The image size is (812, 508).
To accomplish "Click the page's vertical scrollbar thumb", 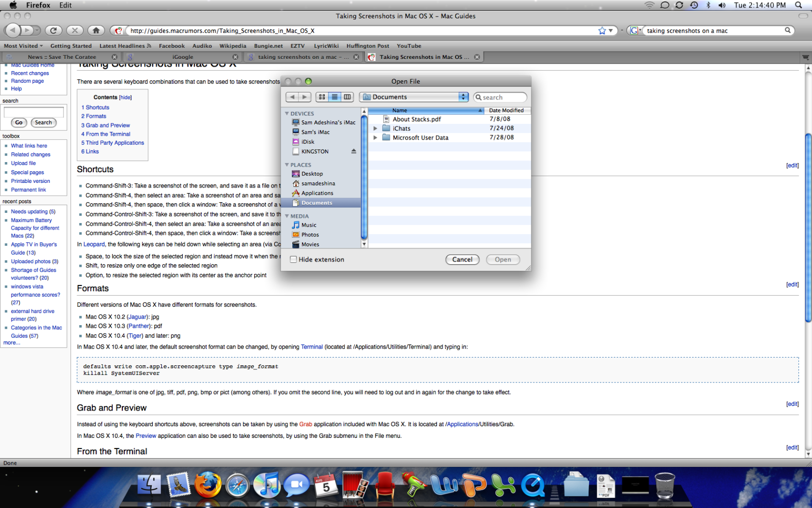I will coord(808,228).
